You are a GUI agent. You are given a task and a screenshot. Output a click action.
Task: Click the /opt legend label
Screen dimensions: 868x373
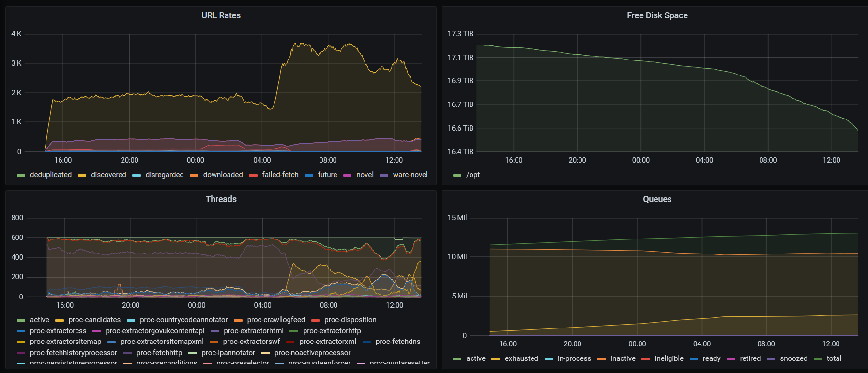[x=473, y=175]
